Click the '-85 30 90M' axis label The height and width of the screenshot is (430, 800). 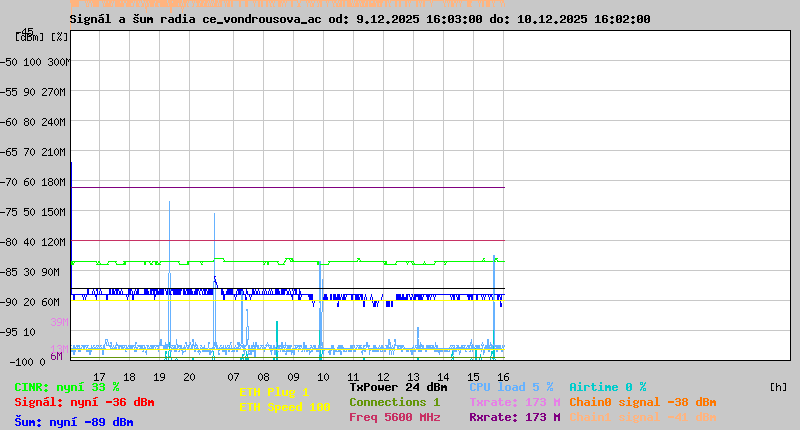pos(32,272)
